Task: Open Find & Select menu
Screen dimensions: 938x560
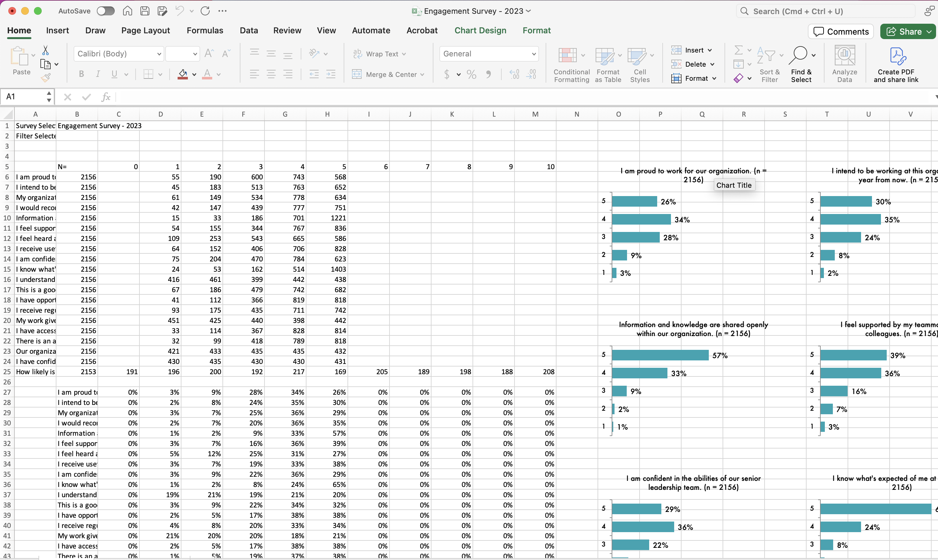Action: (801, 64)
